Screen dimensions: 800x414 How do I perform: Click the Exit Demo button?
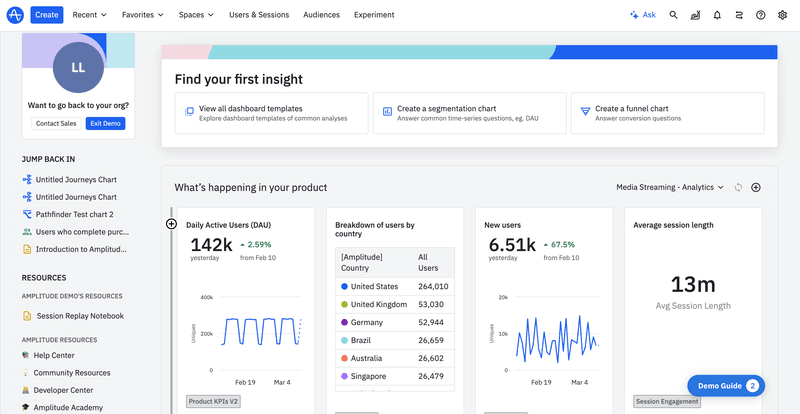coord(105,123)
